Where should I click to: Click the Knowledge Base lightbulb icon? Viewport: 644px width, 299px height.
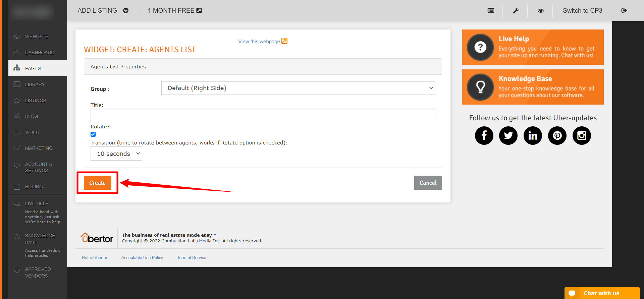(x=480, y=87)
